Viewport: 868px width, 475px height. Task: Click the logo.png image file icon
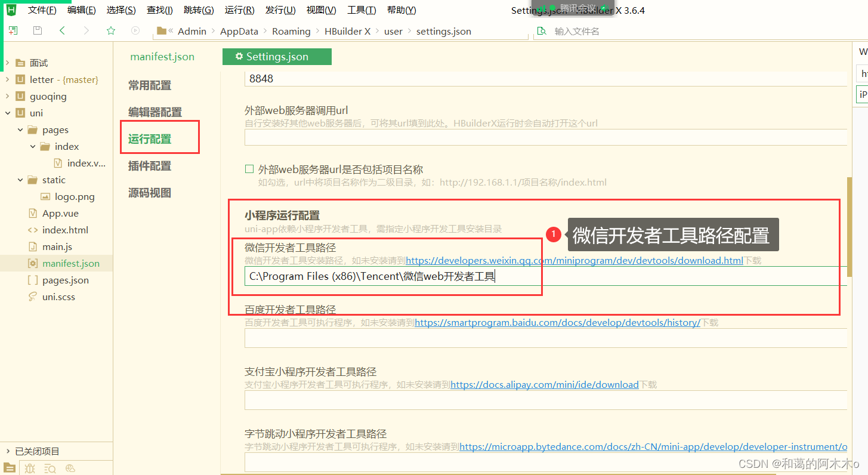pyautogui.click(x=45, y=196)
